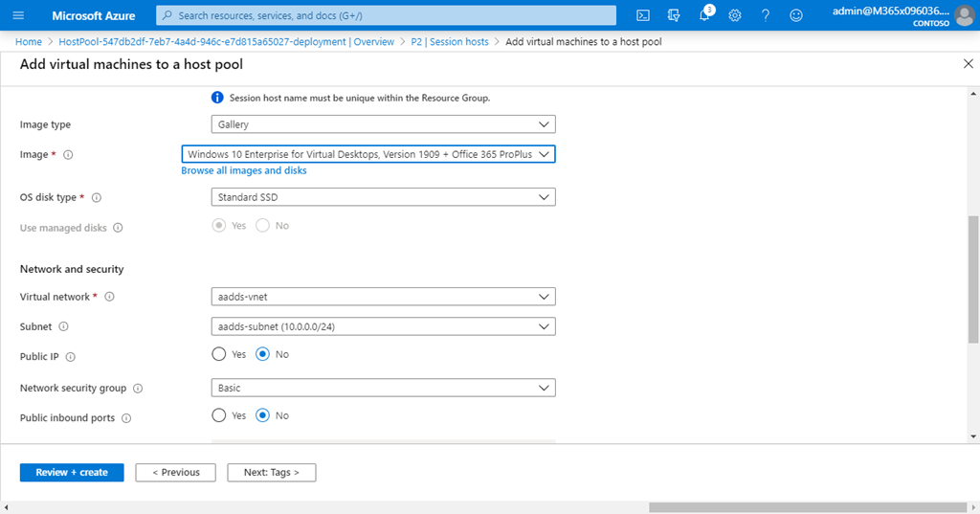This screenshot has height=514, width=980.
Task: Click the vertical scrollbar thumb
Action: coord(973,278)
